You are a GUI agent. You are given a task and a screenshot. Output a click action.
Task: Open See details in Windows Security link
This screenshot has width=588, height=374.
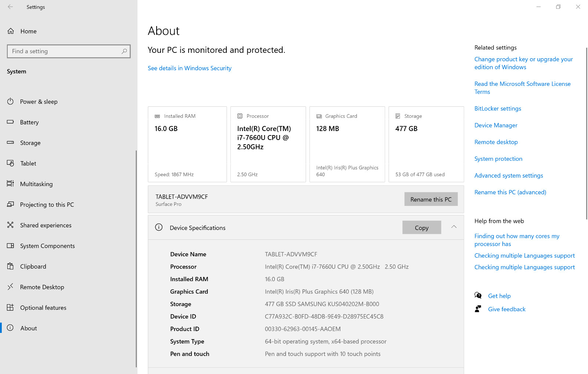[190, 68]
